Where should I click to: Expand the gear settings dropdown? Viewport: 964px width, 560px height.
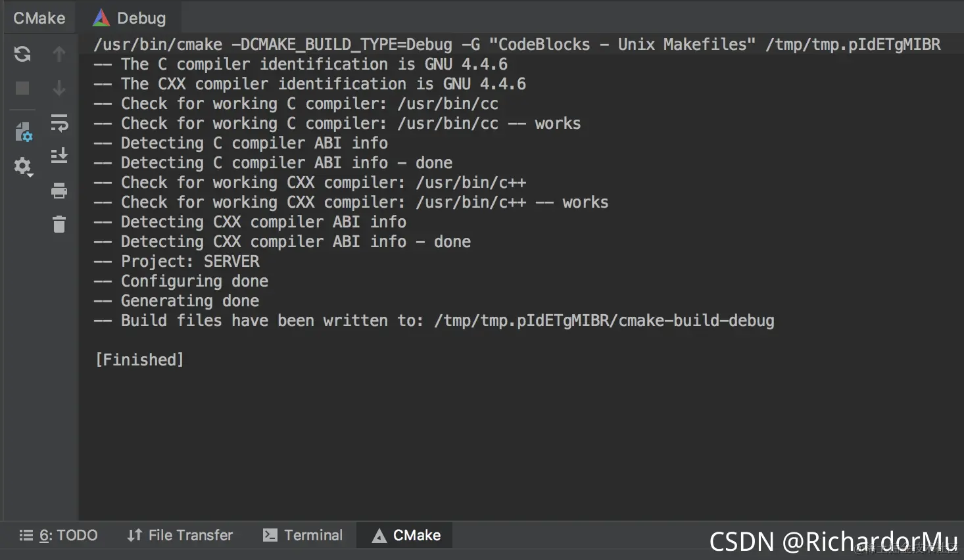coord(23,167)
